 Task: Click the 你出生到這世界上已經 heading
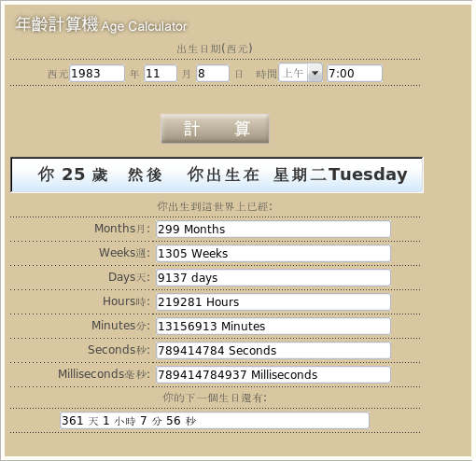coord(215,206)
